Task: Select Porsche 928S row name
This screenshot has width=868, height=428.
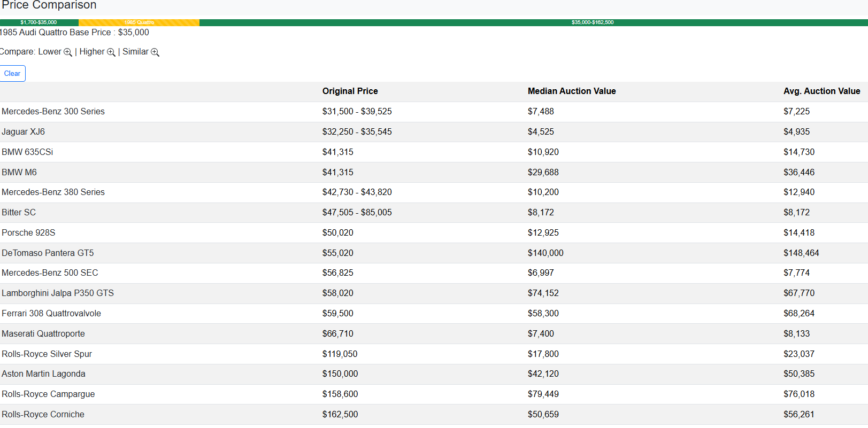Action: 28,233
